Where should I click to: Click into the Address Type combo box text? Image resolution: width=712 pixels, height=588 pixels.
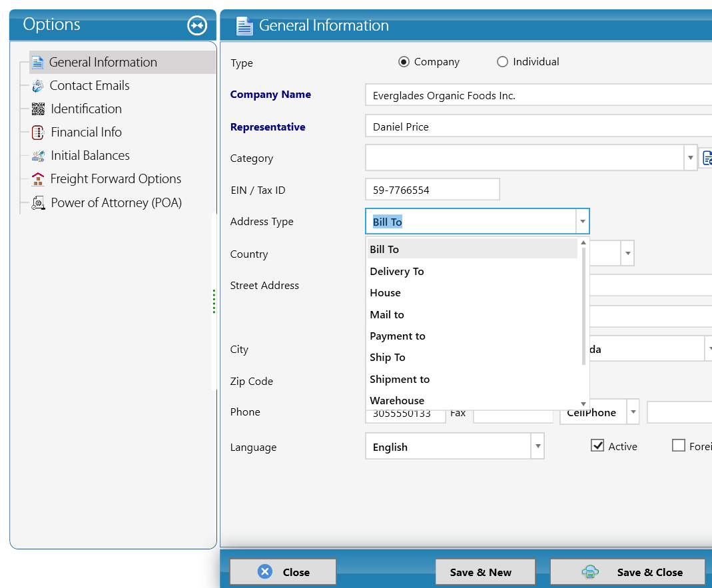(x=471, y=222)
